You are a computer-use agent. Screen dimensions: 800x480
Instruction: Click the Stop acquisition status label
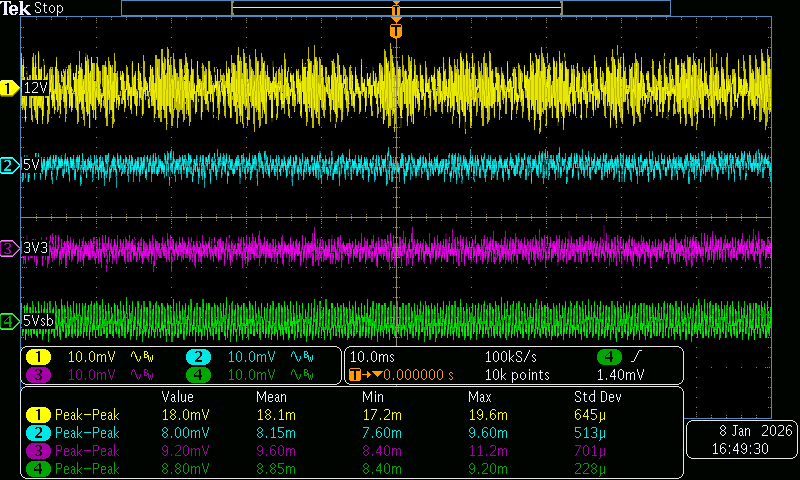click(49, 8)
